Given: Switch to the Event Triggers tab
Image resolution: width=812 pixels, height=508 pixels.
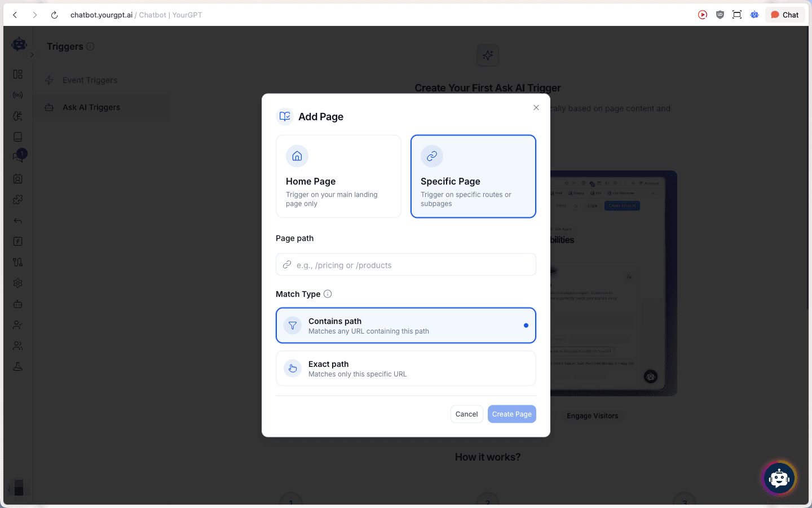Looking at the screenshot, I should coord(90,80).
